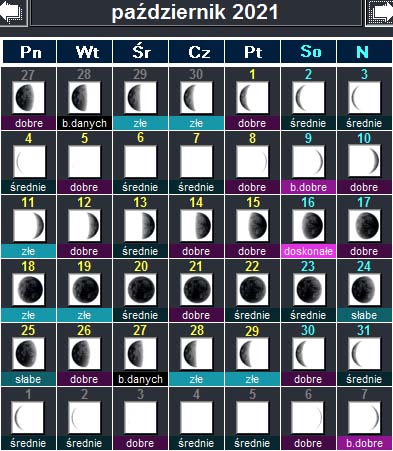
Task: Click słabe label under October 24
Action: tap(364, 315)
